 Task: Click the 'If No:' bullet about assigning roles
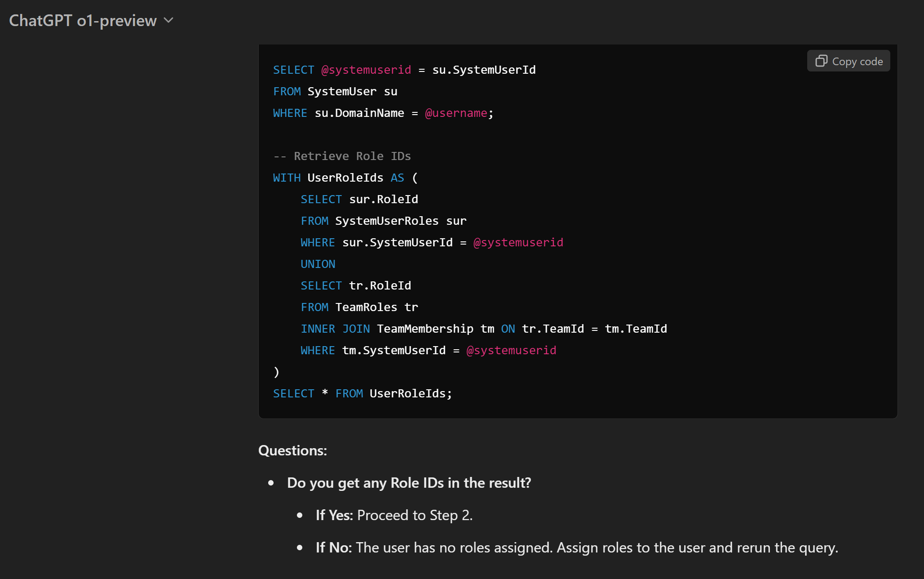[x=577, y=548]
